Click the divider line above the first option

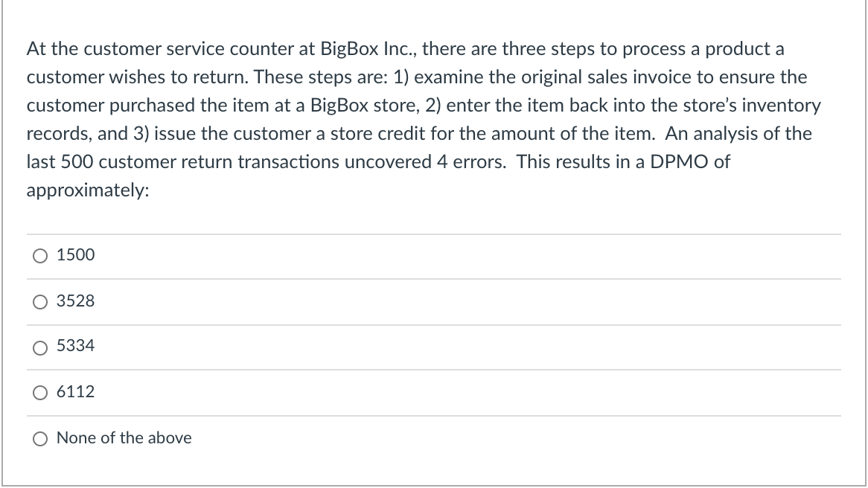(x=434, y=233)
